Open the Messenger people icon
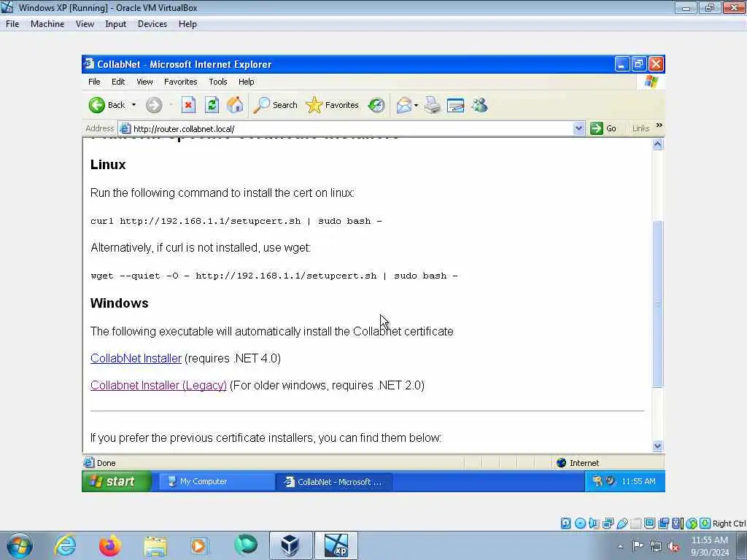Image resolution: width=747 pixels, height=560 pixels. click(x=480, y=105)
